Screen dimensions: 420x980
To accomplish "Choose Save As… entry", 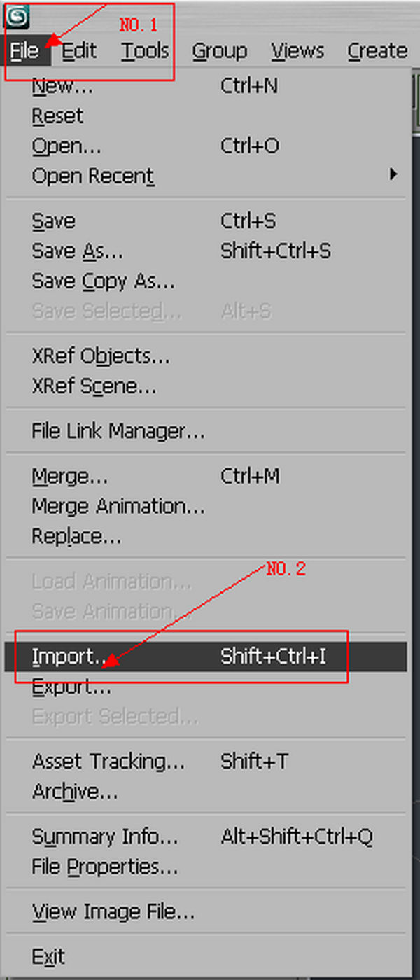I will tap(206, 251).
